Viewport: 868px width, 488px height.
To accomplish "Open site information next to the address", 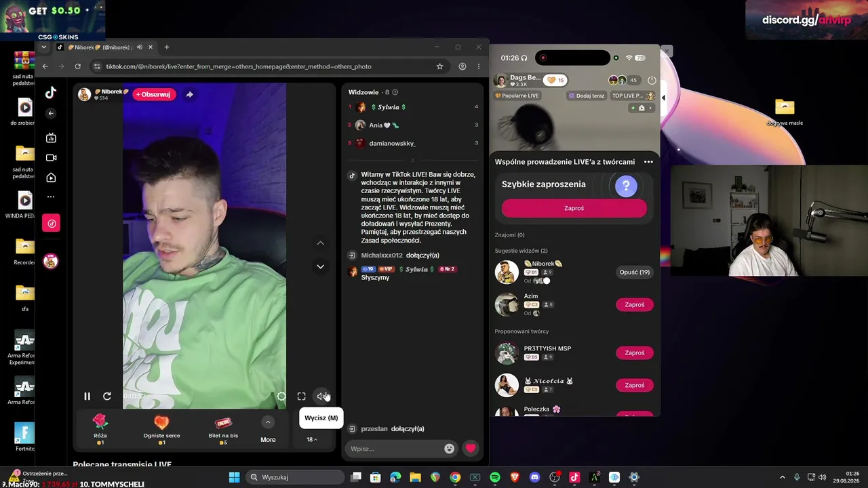I will click(x=97, y=66).
